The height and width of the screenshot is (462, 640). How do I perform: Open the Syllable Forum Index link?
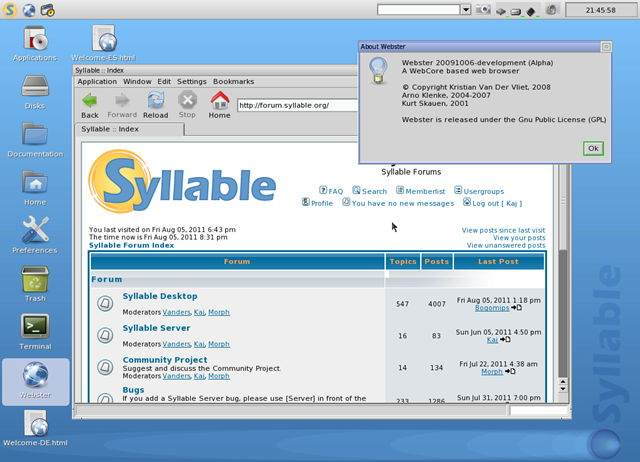[131, 245]
